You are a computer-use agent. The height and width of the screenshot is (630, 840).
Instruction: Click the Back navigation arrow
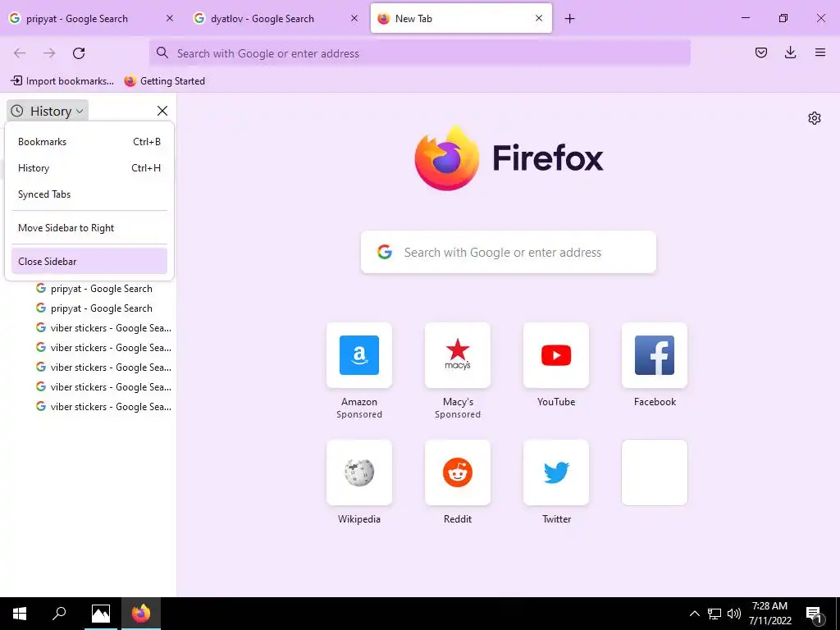coord(20,52)
